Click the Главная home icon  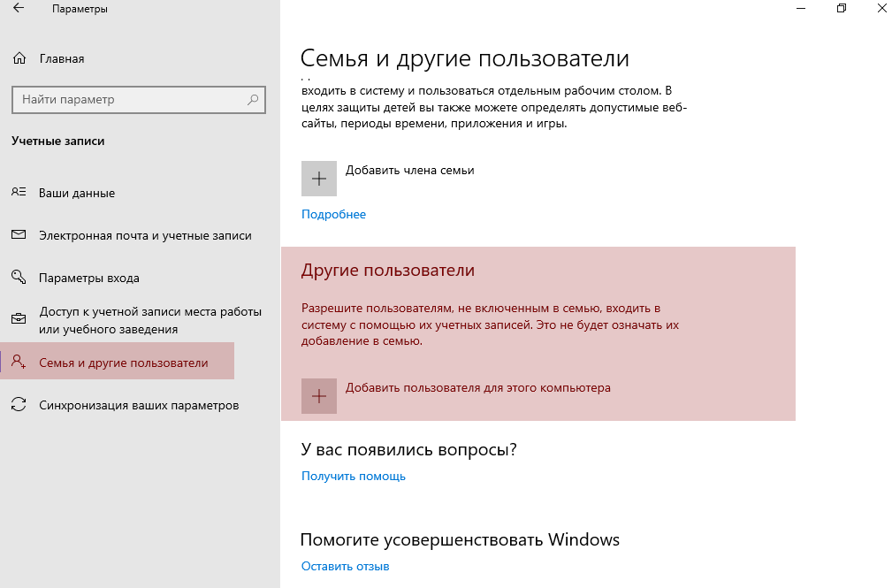pos(19,59)
